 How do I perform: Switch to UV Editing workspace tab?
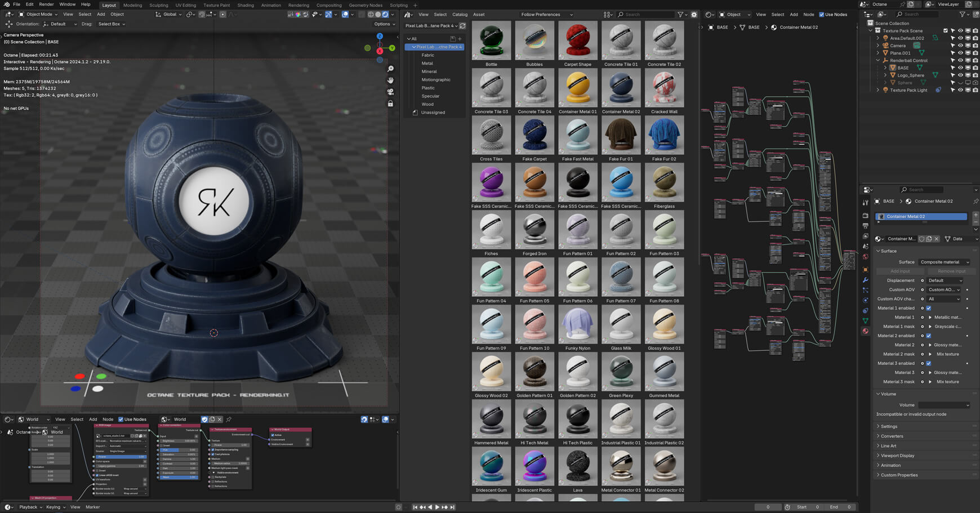coord(185,5)
